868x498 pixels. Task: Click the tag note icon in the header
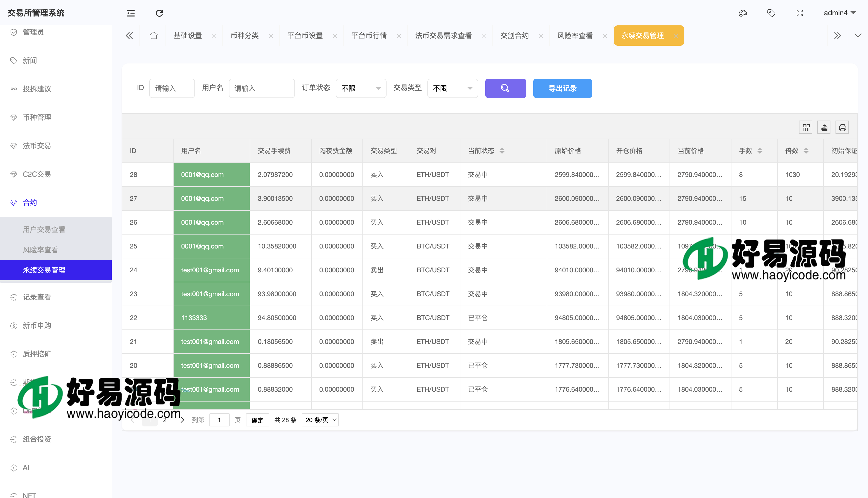pos(771,13)
